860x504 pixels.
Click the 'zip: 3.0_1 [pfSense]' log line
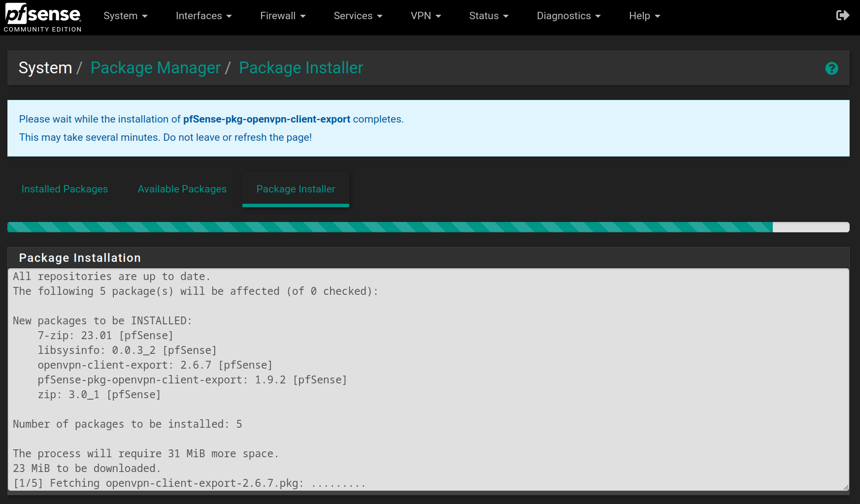99,395
